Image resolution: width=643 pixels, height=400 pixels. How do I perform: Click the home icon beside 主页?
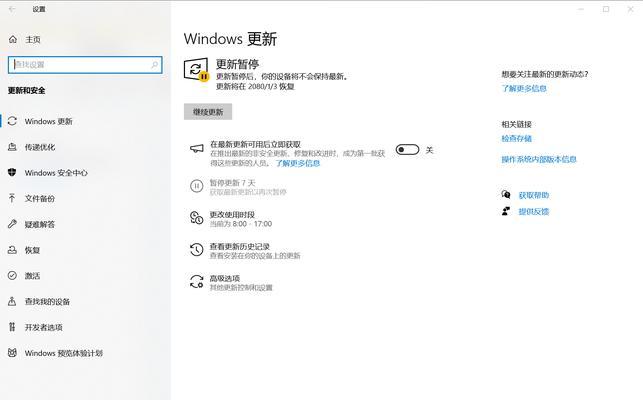(13, 39)
